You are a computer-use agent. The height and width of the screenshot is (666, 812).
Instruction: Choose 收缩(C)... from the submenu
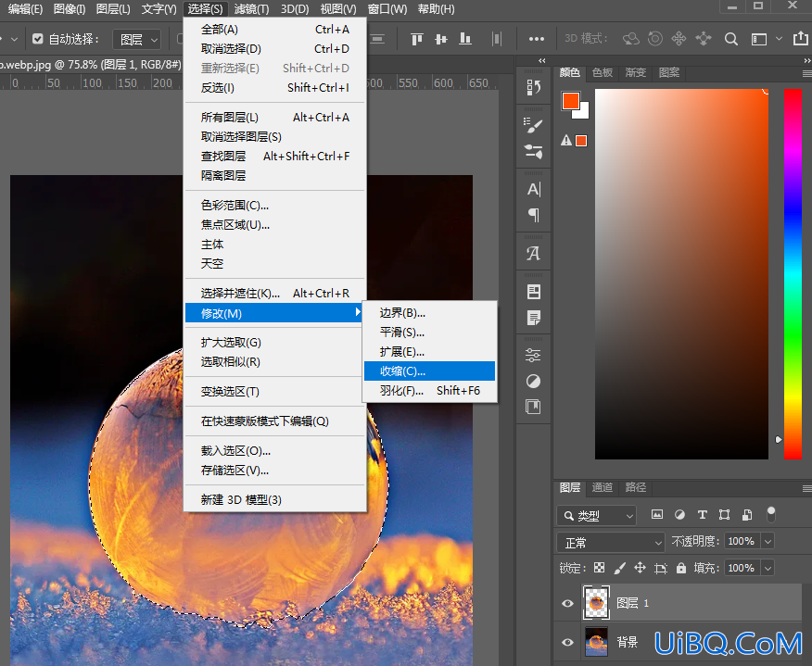tap(429, 371)
